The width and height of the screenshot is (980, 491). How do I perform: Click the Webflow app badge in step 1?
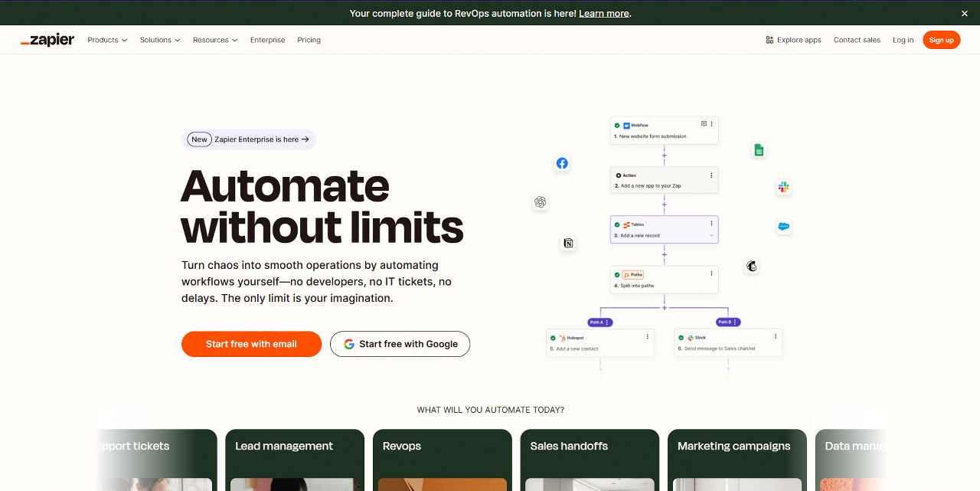635,125
